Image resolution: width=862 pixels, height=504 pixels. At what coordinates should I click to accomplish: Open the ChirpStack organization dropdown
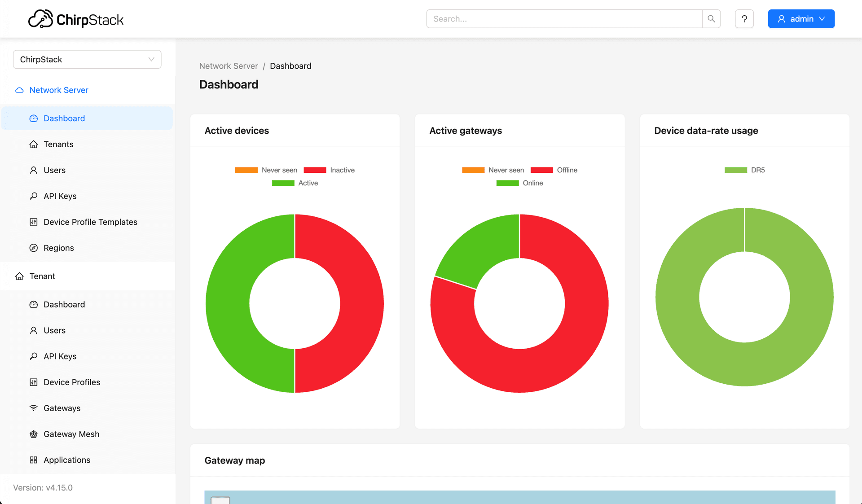87,59
